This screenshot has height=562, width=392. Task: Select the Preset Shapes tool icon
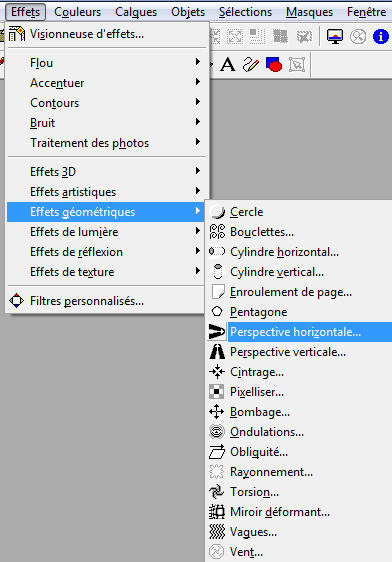click(274, 65)
